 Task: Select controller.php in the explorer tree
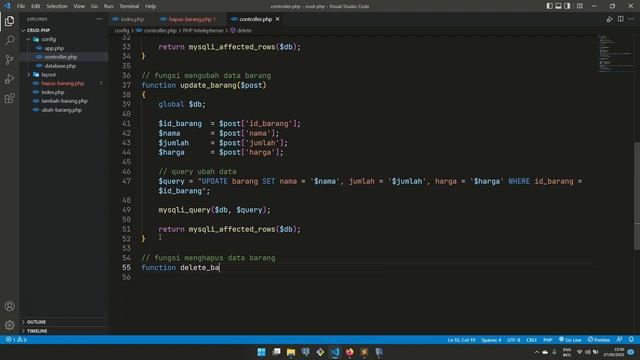(60, 57)
